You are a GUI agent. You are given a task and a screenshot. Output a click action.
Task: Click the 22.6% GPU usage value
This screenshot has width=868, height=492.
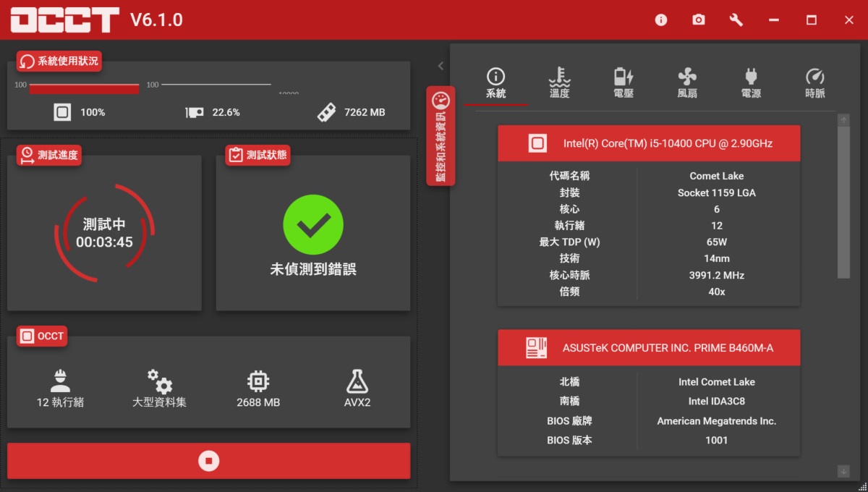(226, 112)
